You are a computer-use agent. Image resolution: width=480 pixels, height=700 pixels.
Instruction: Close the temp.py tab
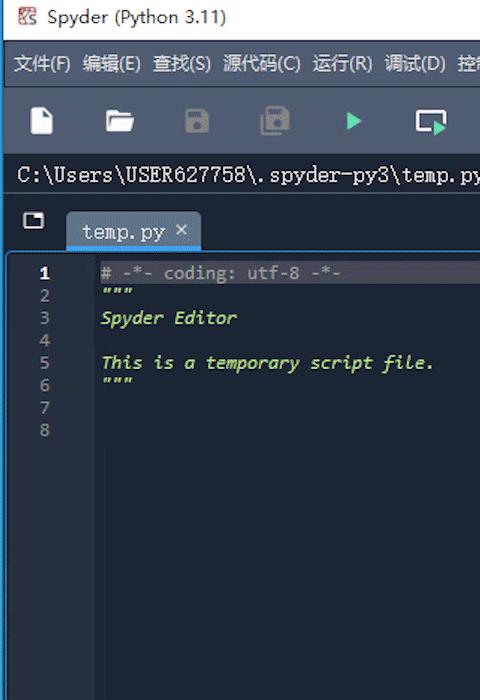(181, 230)
